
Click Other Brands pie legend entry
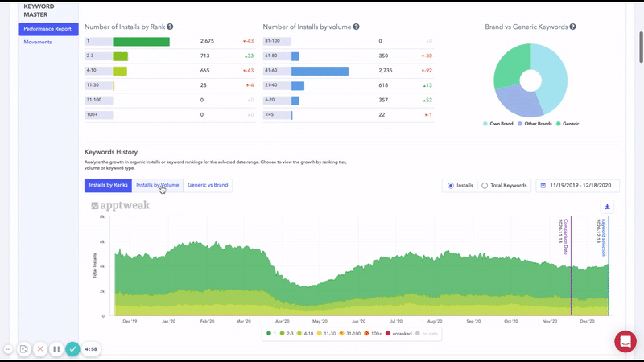pyautogui.click(x=535, y=124)
